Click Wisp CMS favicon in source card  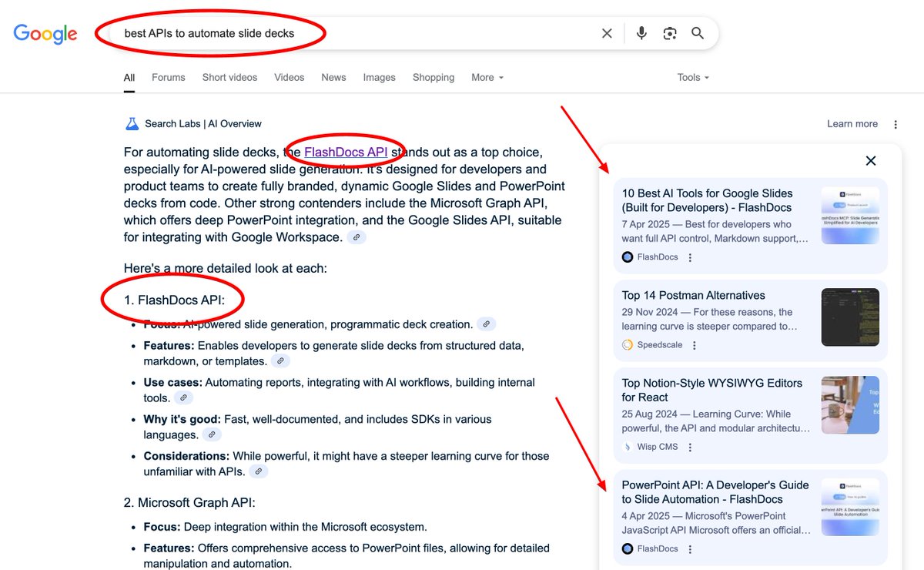click(x=628, y=447)
